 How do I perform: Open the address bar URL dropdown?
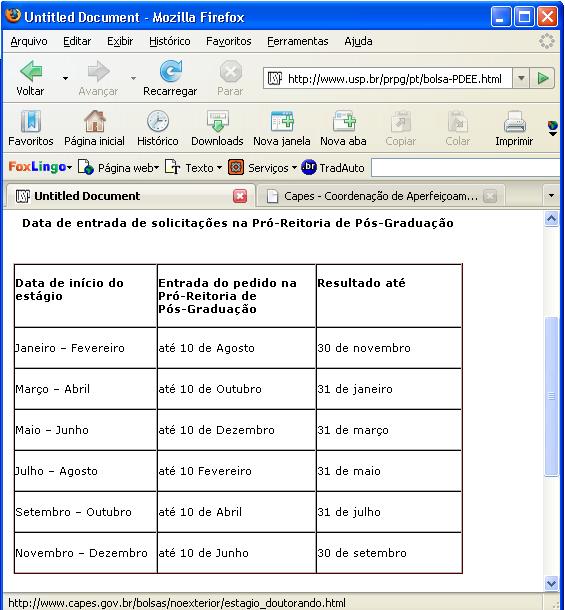(521, 79)
